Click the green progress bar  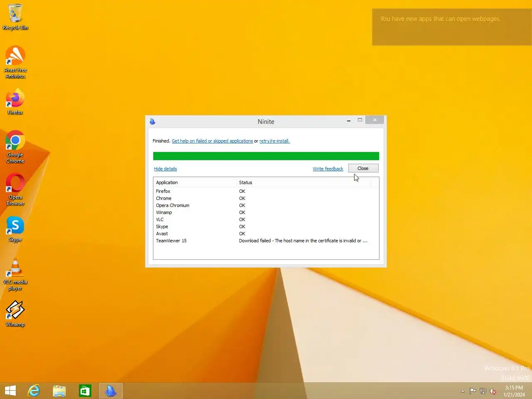266,156
